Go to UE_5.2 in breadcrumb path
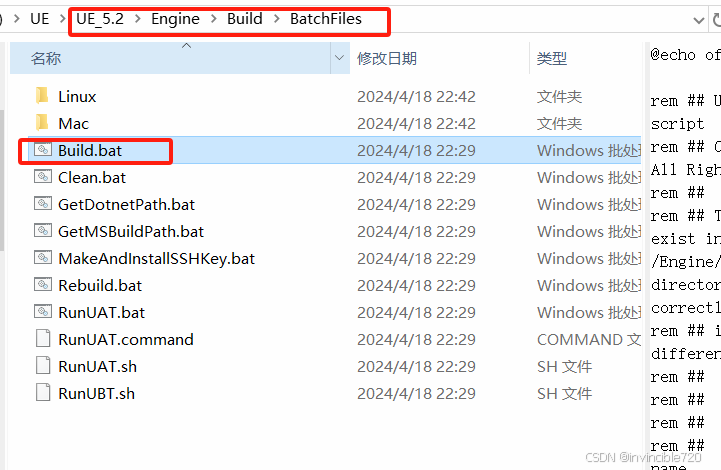 (100, 19)
